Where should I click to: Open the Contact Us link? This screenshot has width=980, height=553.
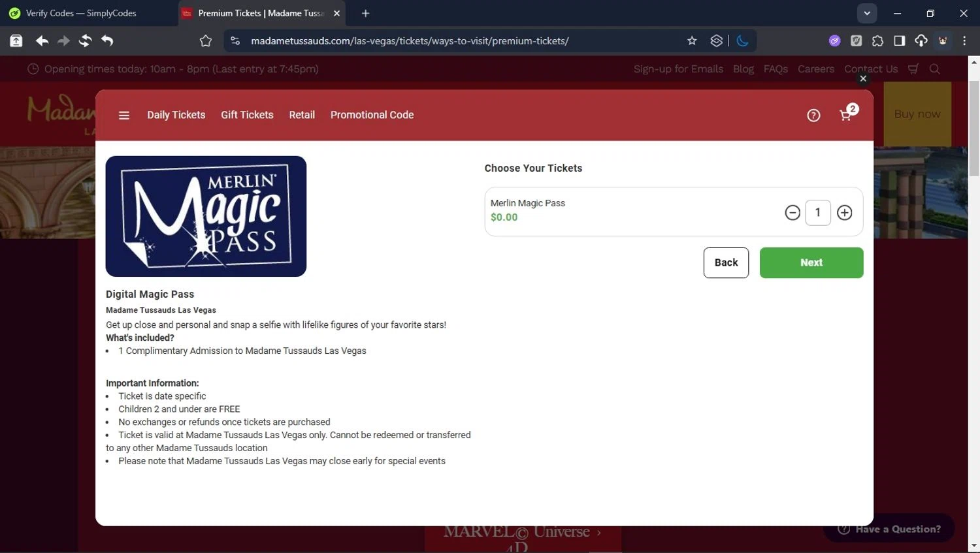[871, 69]
